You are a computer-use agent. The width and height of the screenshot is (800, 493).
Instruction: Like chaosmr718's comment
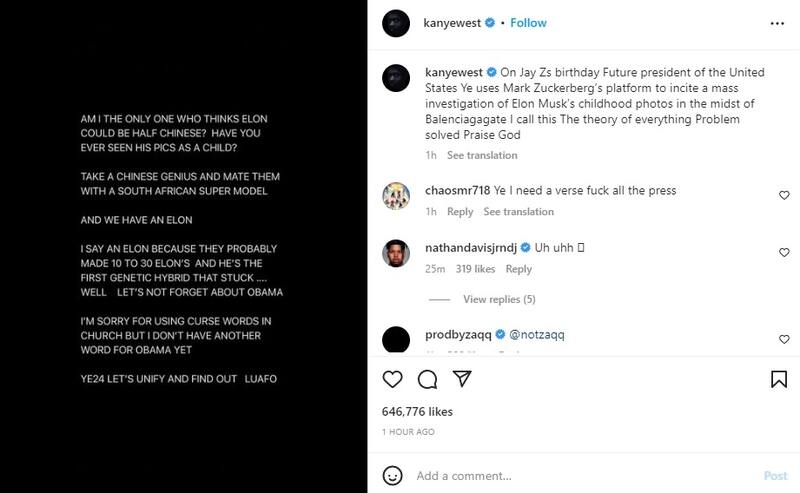point(783,194)
